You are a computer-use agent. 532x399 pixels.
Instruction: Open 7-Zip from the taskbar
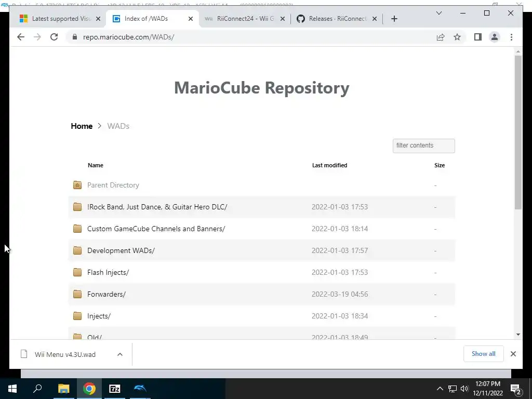pos(115,389)
